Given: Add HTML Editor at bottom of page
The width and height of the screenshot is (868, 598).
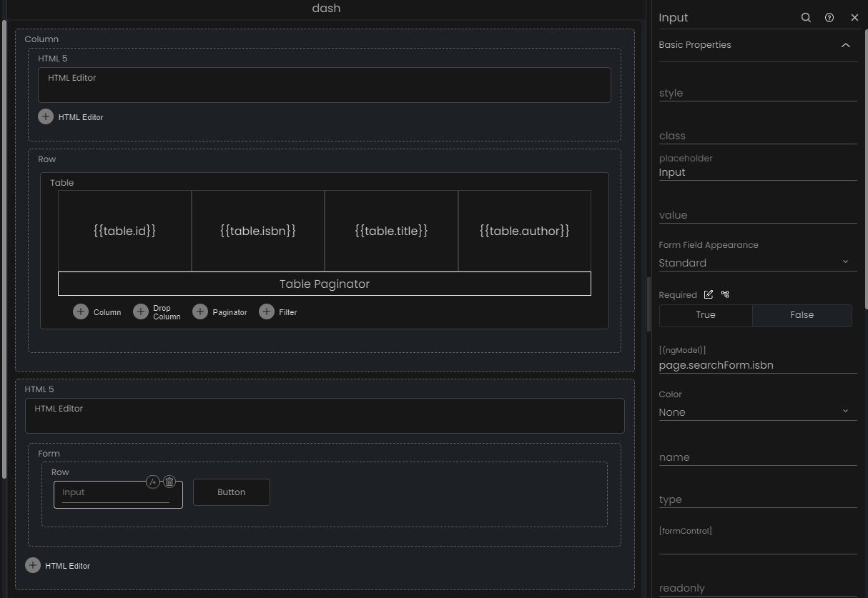Looking at the screenshot, I should click(33, 565).
